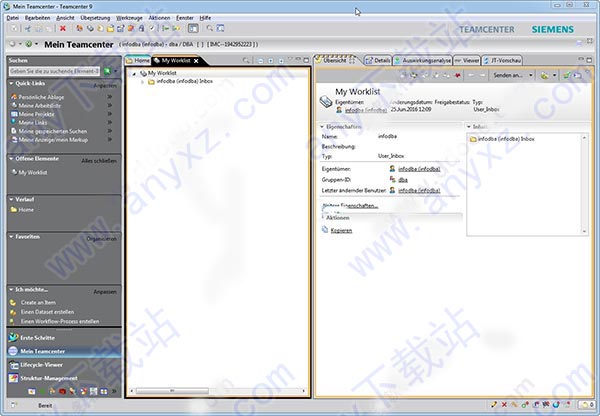Click Weitere Eigenschaften link
The width and height of the screenshot is (600, 416).
350,206
